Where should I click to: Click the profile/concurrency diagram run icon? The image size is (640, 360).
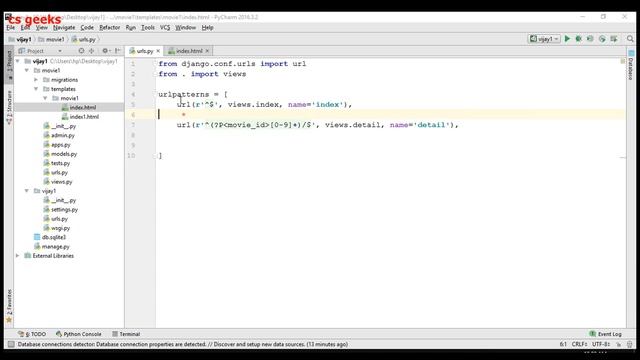(602, 39)
